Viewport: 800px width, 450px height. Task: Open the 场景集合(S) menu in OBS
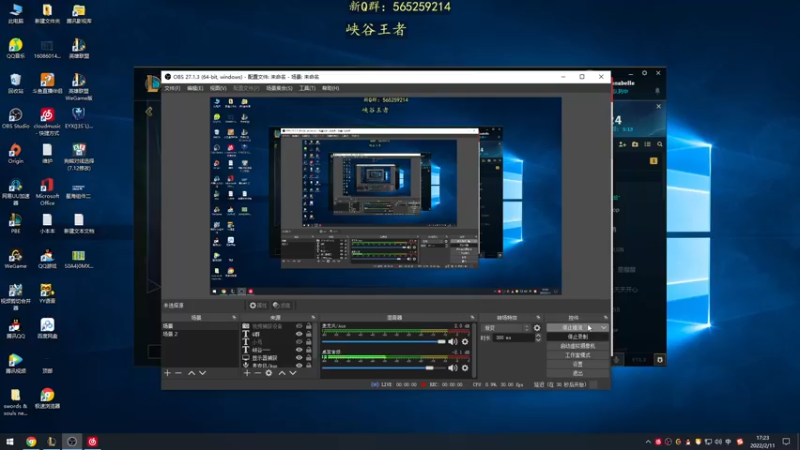pos(279,88)
